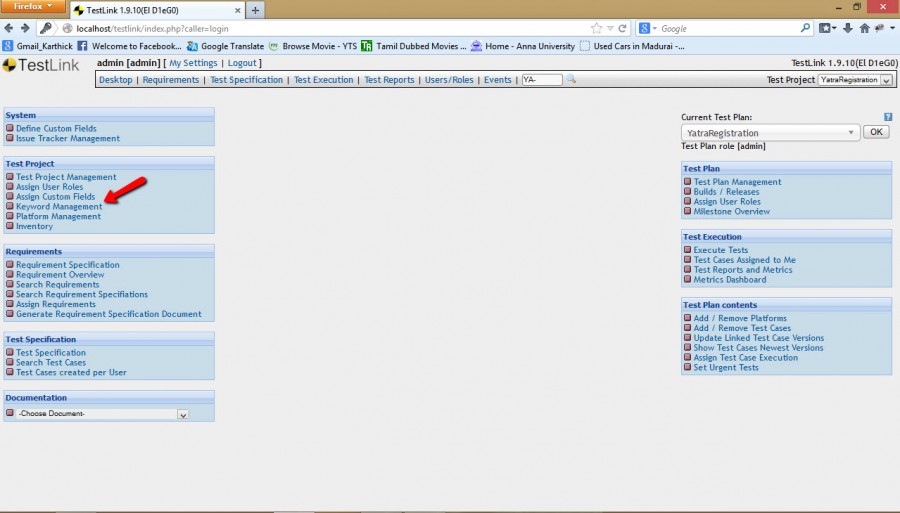Open Generate Requirement Specification Document
The image size is (900, 513).
point(108,314)
